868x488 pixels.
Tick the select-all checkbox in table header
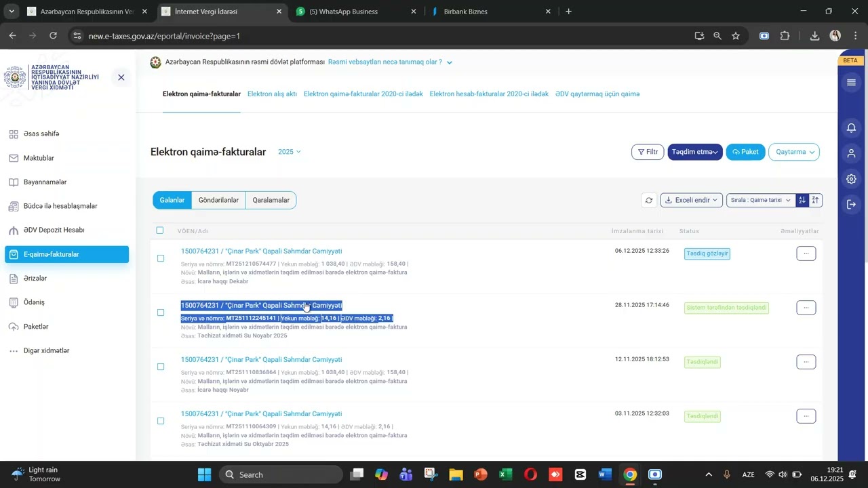(160, 230)
